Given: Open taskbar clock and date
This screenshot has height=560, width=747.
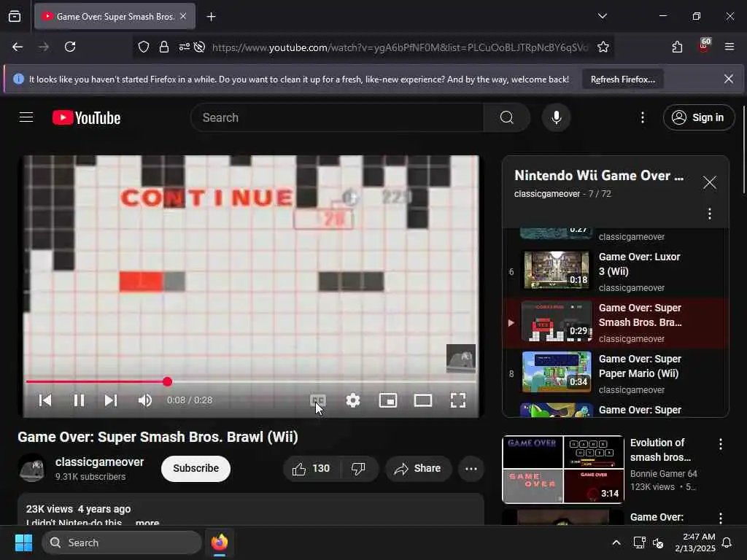Looking at the screenshot, I should [694, 542].
